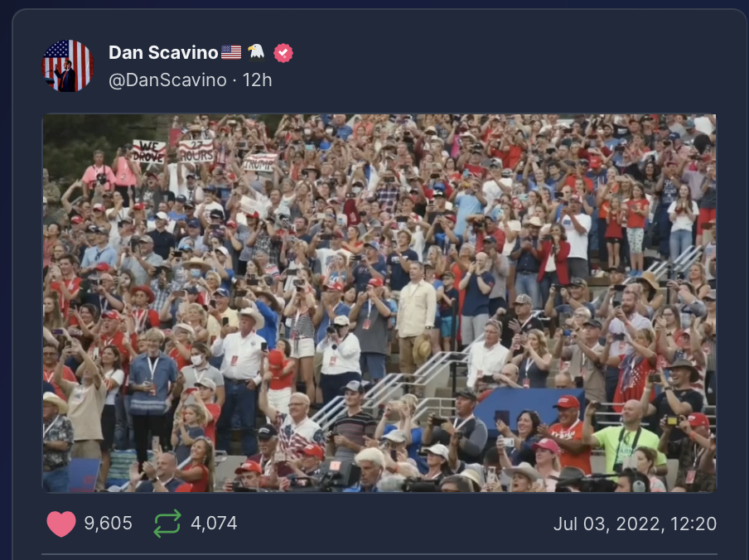Image resolution: width=749 pixels, height=560 pixels.
Task: Click the blue panel on the bleacher railing
Action: (x=528, y=408)
